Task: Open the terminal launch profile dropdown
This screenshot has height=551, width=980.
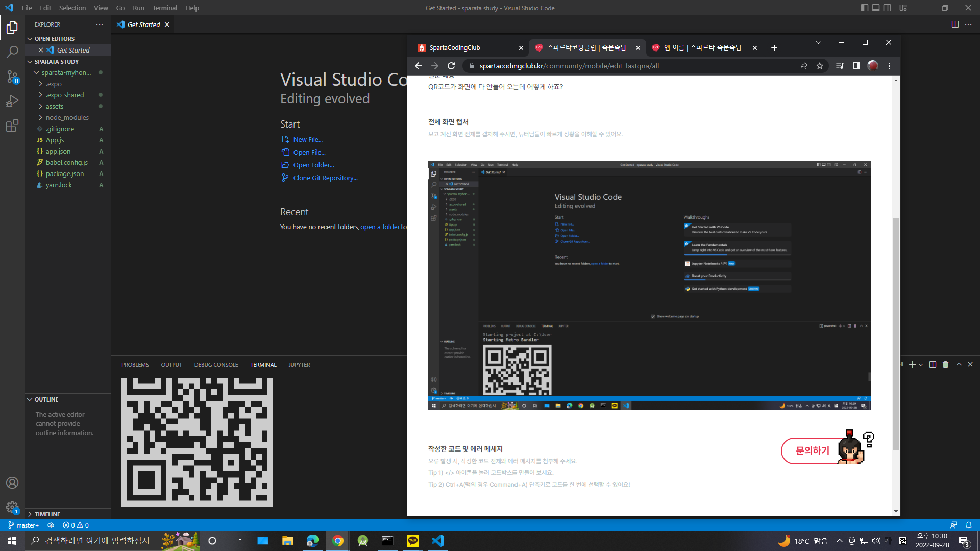Action: pos(921,365)
